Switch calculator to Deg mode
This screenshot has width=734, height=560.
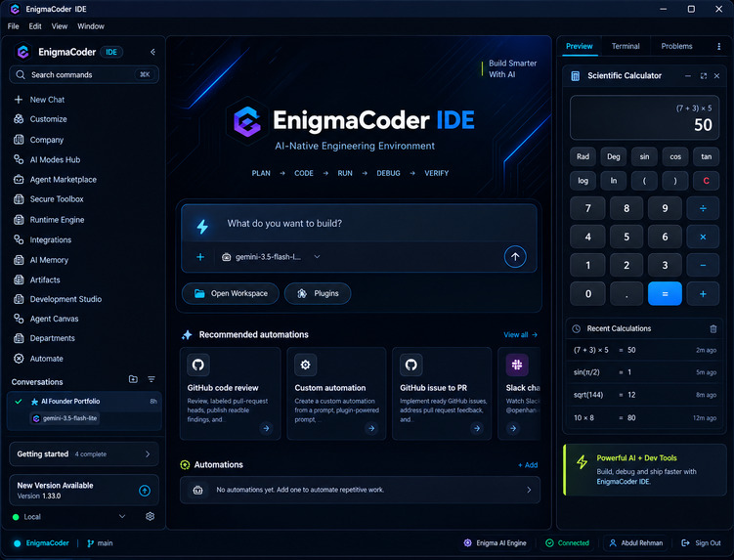coord(613,156)
